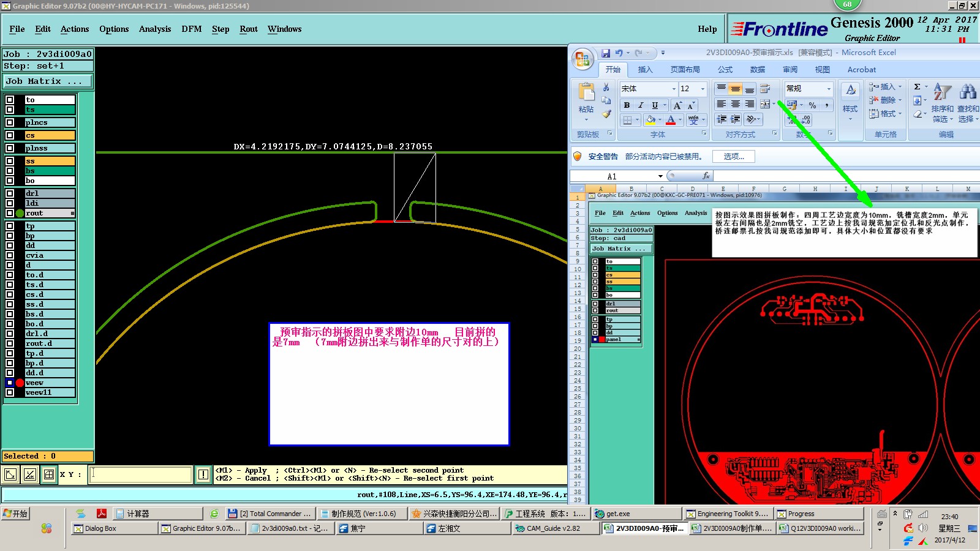The image size is (980, 551).
Task: Toggle the checkbox for layer drl
Action: click(10, 193)
